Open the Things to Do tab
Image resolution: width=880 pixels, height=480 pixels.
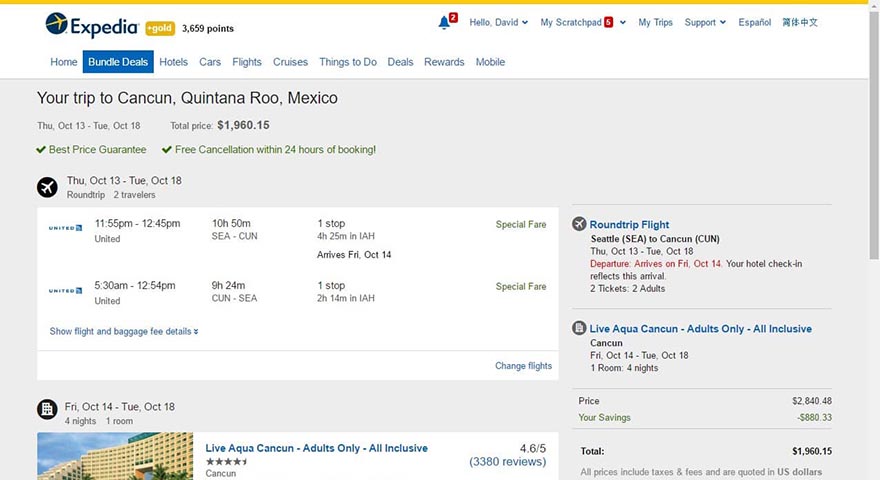click(x=348, y=62)
